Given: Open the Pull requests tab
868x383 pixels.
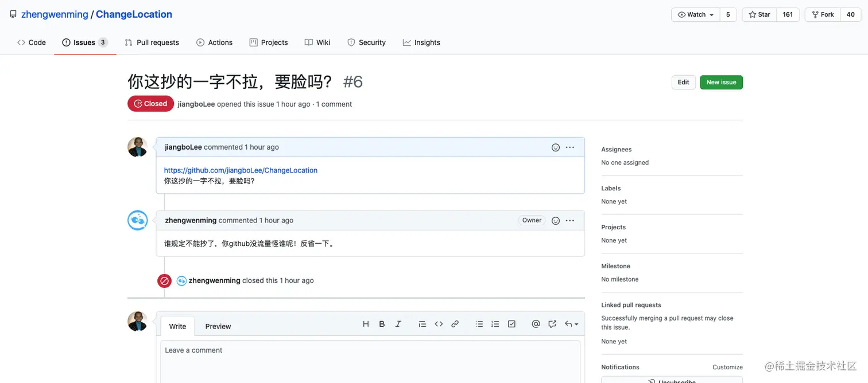Looking at the screenshot, I should click(x=152, y=42).
